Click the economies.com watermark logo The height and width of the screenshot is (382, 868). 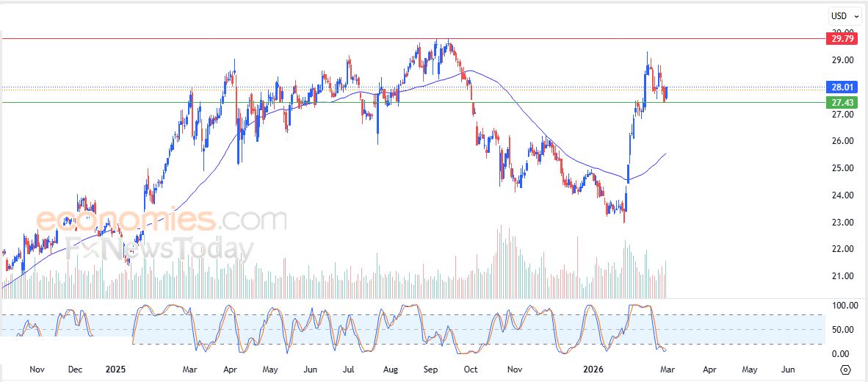[x=161, y=219]
